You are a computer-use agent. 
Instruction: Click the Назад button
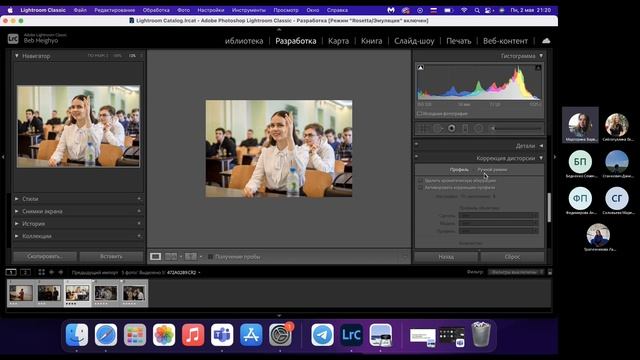tap(446, 257)
